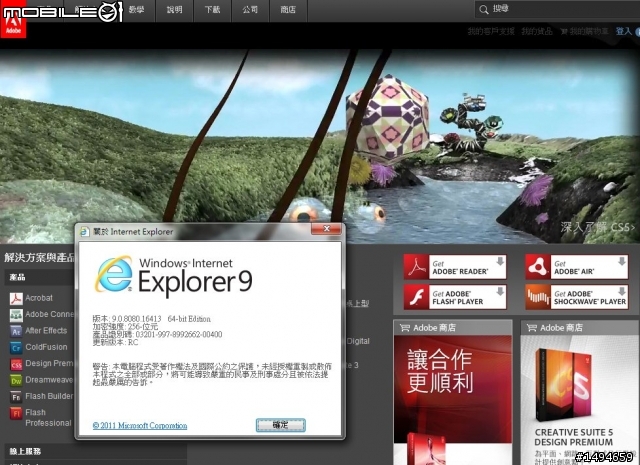Click download arrow on Get Adobe Shockwave Player
The width and height of the screenshot is (640, 465).
(x=622, y=291)
